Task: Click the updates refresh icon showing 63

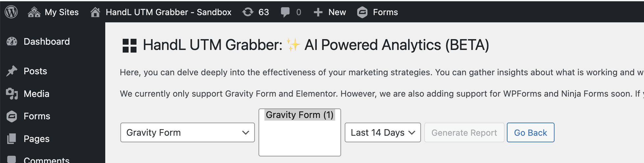Action: point(248,12)
